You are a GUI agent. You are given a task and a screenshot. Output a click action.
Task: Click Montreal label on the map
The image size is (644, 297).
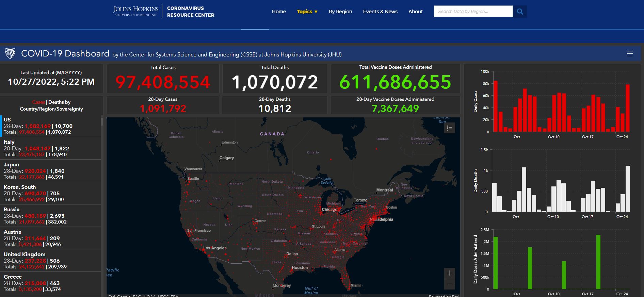point(385,190)
